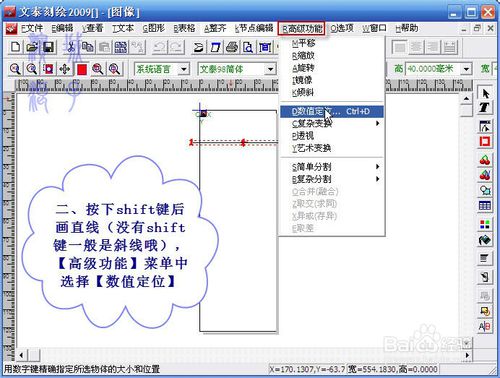Viewport: 500px width, 378px height.
Task: Click the second cherries icon with blue
Action: click(x=485, y=175)
